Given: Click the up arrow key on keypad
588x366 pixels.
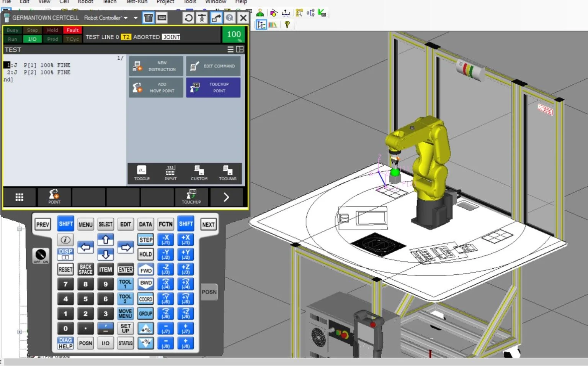Looking at the screenshot, I should pyautogui.click(x=106, y=240).
